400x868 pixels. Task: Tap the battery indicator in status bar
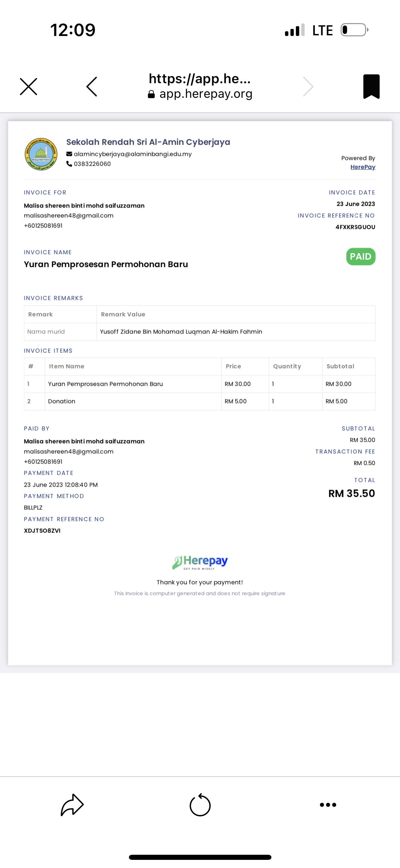(355, 30)
